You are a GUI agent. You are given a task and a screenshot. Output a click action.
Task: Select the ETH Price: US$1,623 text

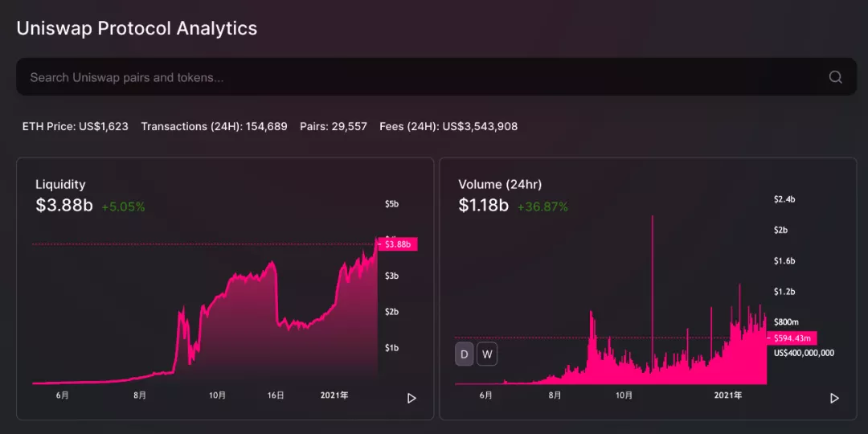pyautogui.click(x=76, y=127)
